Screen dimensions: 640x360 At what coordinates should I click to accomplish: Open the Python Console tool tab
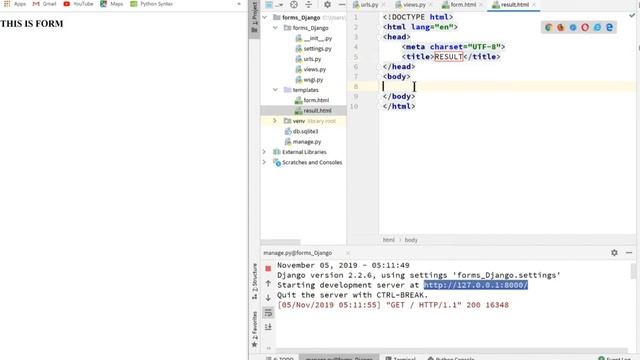pos(451,358)
